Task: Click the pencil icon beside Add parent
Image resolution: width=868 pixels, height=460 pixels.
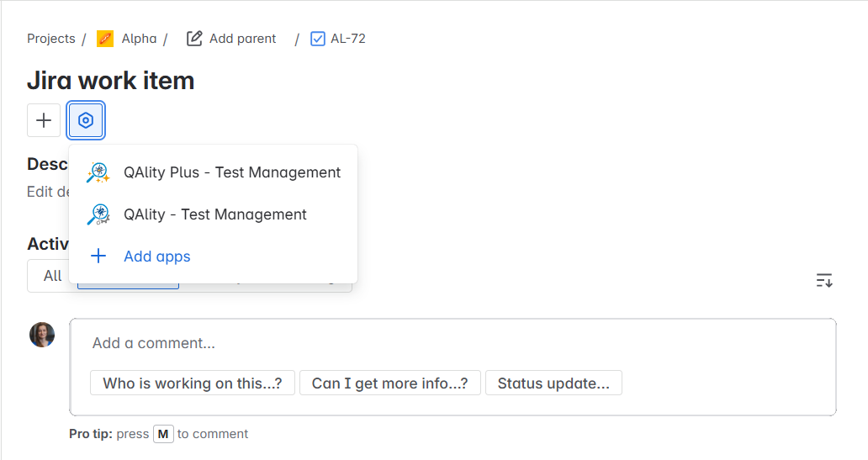Action: click(194, 39)
